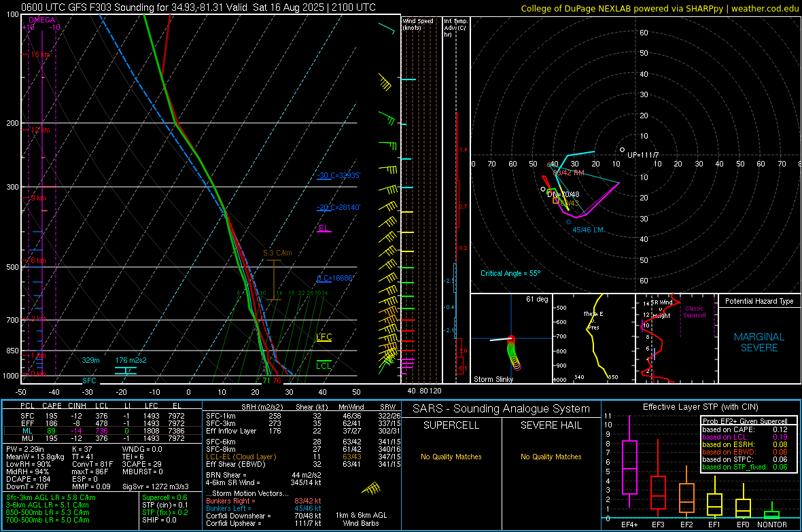Viewport: 802px width, 532px height.
Task: Select the 'MU' parcel row
Action: point(103,438)
